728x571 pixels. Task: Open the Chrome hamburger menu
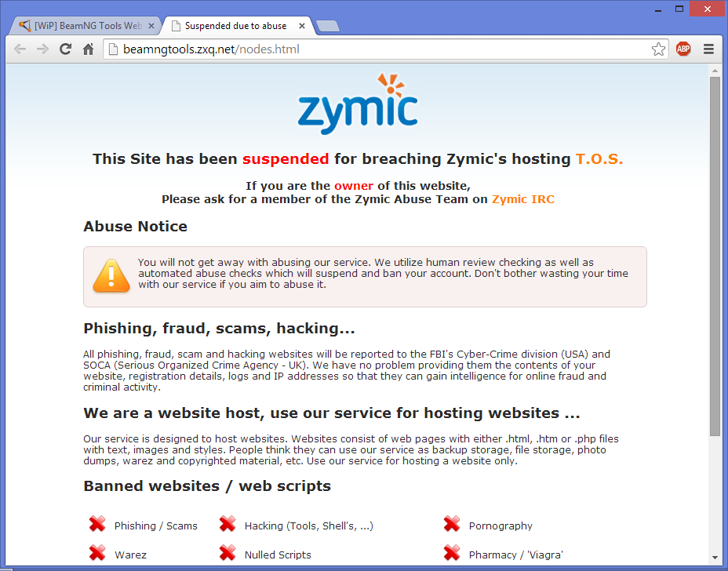pos(708,49)
